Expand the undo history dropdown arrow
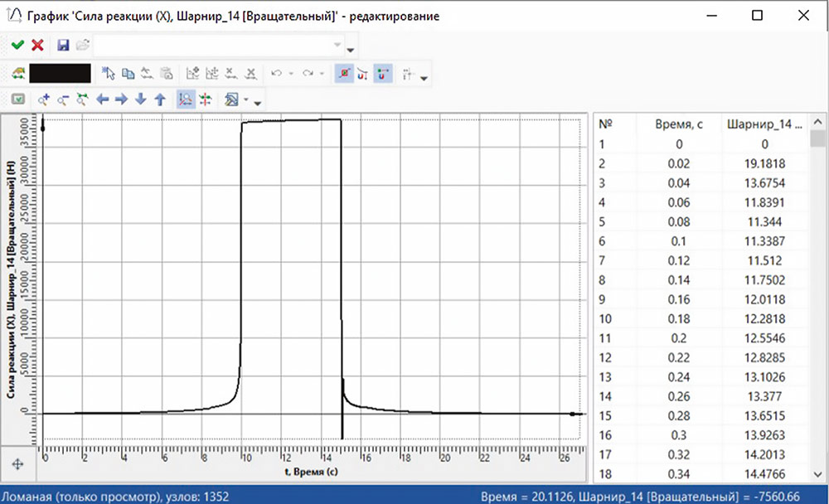The width and height of the screenshot is (829, 504). pos(291,75)
